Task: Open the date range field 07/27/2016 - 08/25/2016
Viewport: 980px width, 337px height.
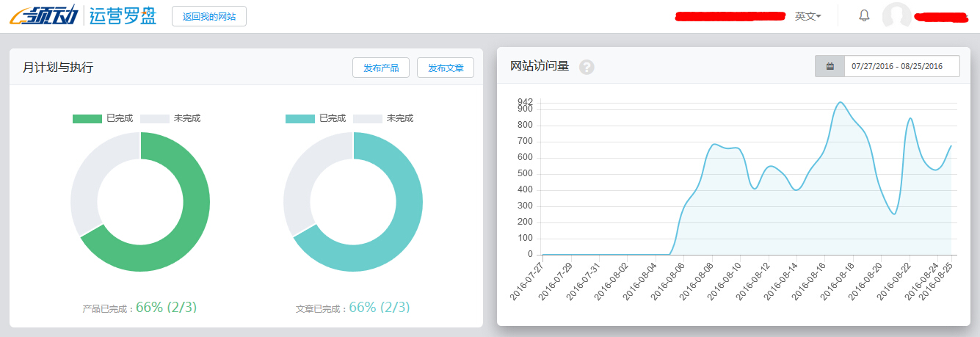Action: (x=901, y=66)
